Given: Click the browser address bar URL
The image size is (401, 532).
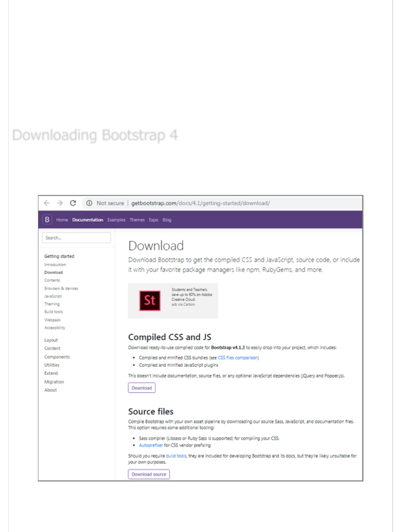Looking at the screenshot, I should [200, 203].
